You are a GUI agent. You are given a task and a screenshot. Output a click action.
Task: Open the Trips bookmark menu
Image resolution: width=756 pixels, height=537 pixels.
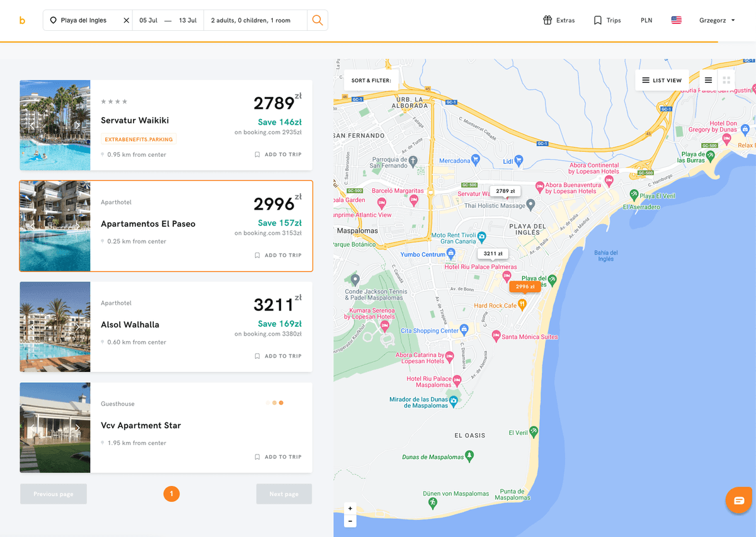[x=607, y=20]
